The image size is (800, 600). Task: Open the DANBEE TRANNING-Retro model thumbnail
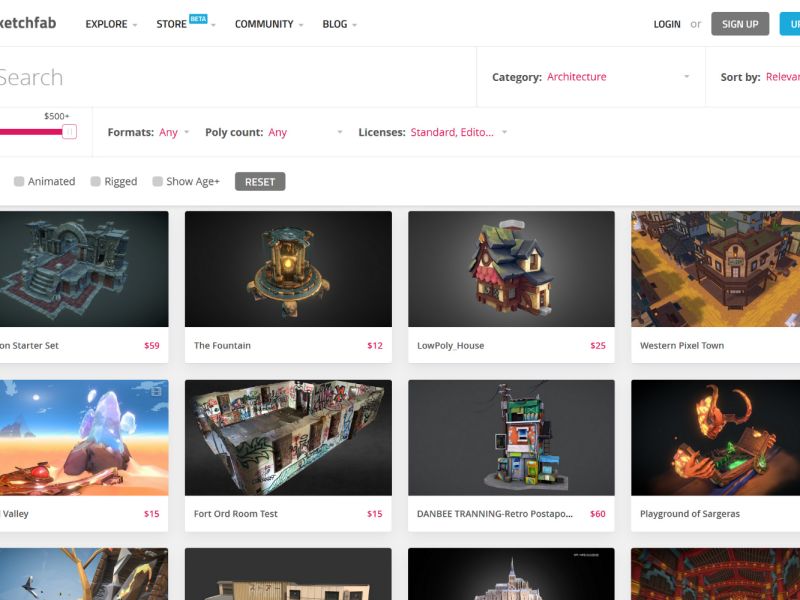click(x=511, y=437)
